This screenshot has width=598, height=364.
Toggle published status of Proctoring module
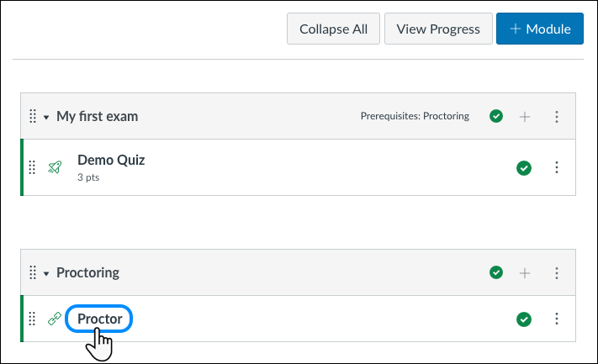(496, 272)
